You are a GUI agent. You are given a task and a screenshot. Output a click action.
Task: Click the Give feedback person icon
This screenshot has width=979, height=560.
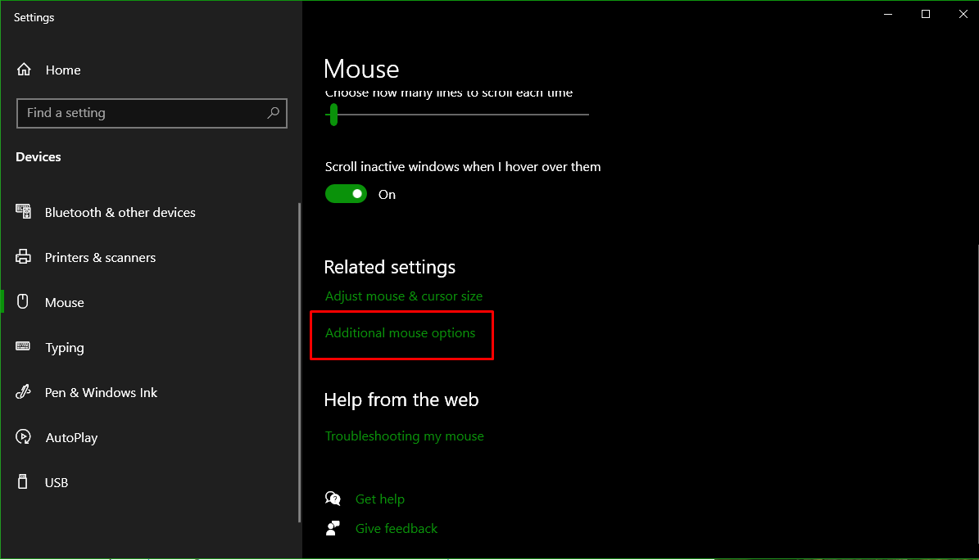(x=333, y=528)
